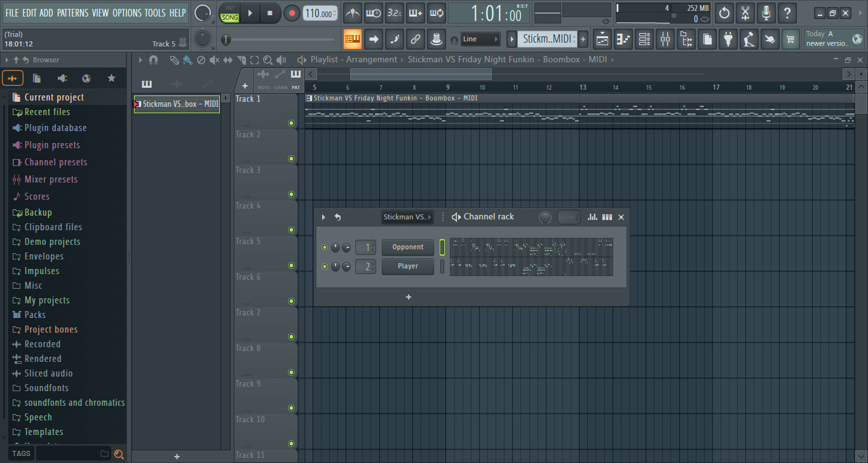Open the Mixer panel icon

tap(665, 39)
